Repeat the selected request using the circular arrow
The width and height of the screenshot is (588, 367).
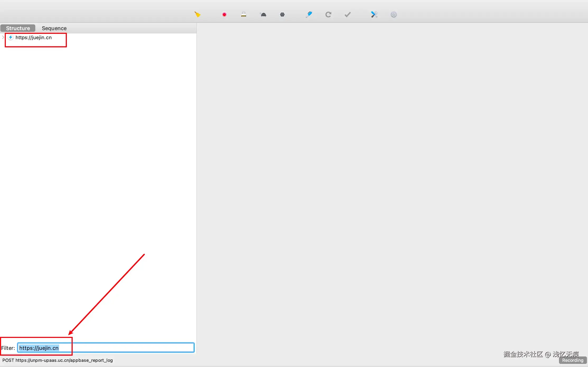pos(328,15)
